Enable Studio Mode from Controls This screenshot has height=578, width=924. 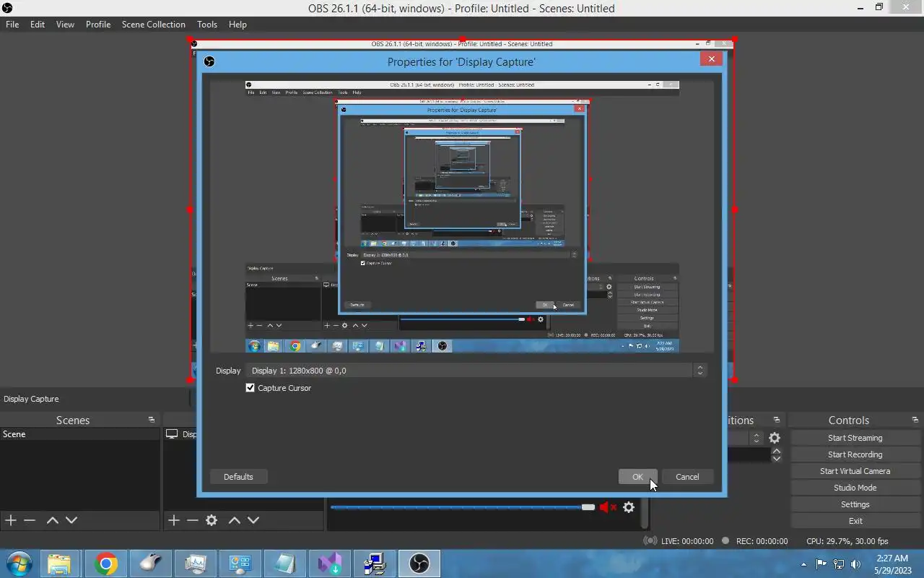pyautogui.click(x=855, y=488)
